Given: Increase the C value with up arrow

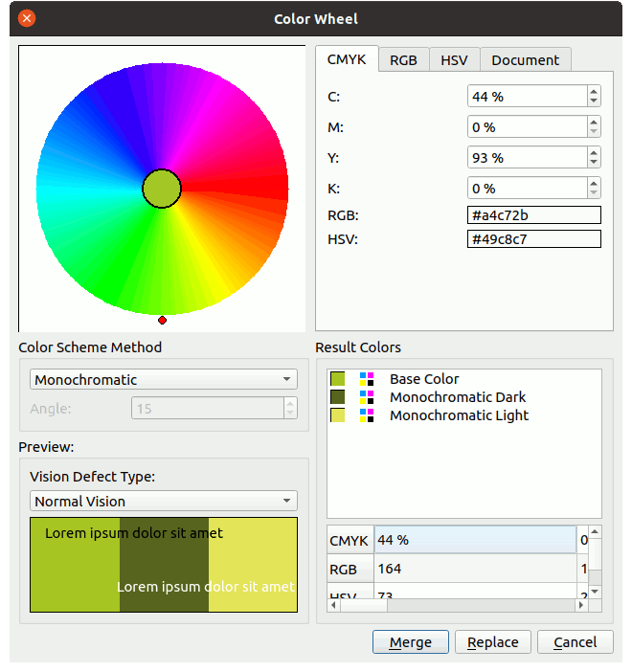Looking at the screenshot, I should click(594, 92).
